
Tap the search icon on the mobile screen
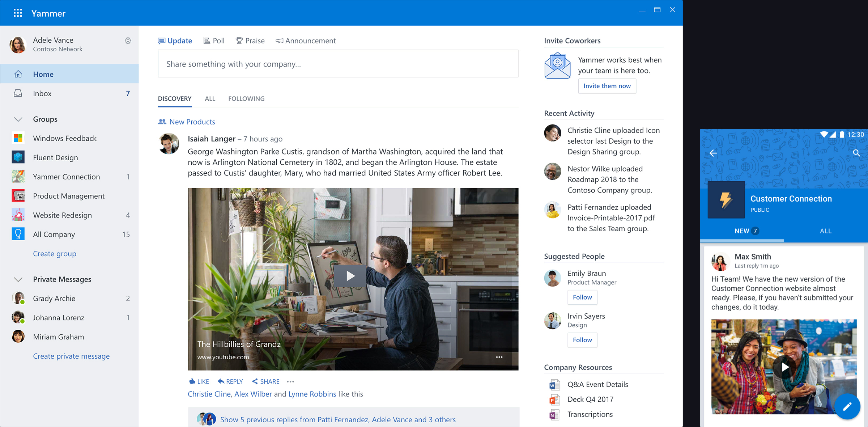point(856,153)
